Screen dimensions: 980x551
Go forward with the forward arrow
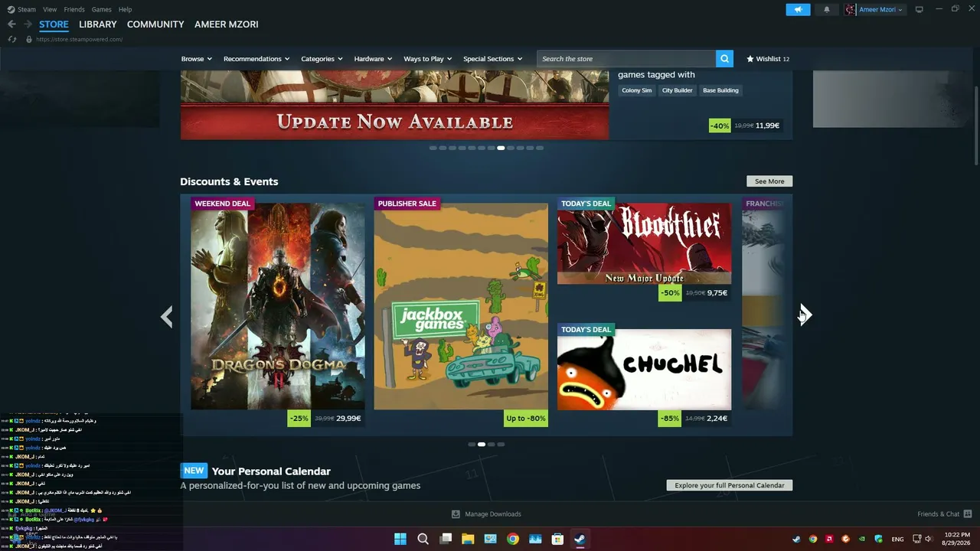point(28,24)
